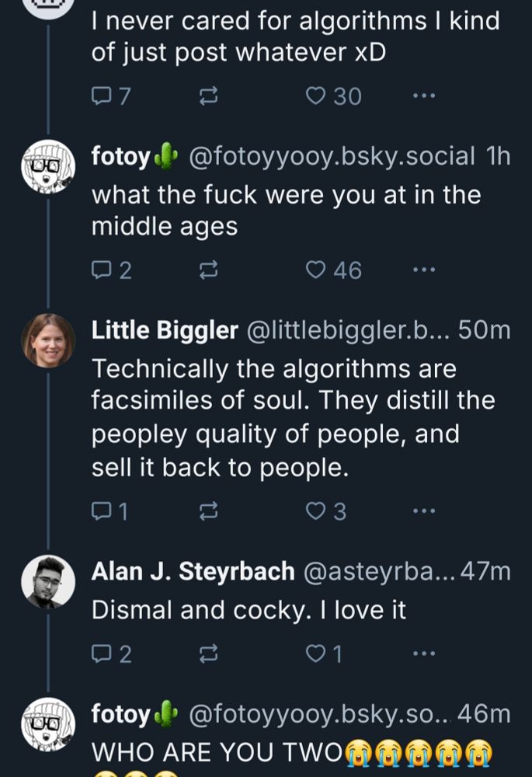
Task: Repost the 'Dismal and cocky' post
Action: coord(208,654)
